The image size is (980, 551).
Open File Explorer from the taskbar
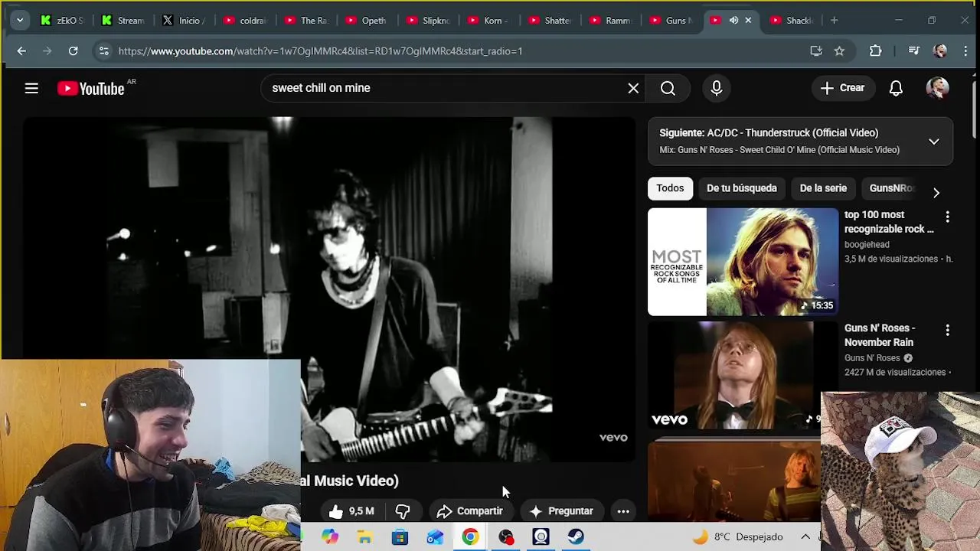(x=365, y=537)
